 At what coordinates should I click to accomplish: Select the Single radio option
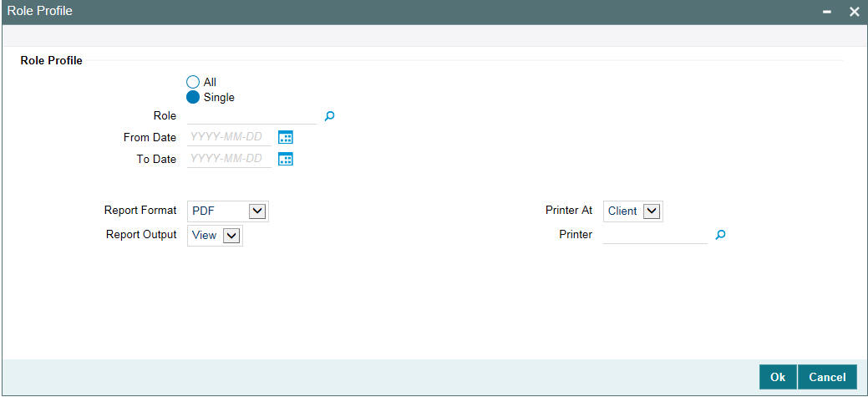point(193,98)
